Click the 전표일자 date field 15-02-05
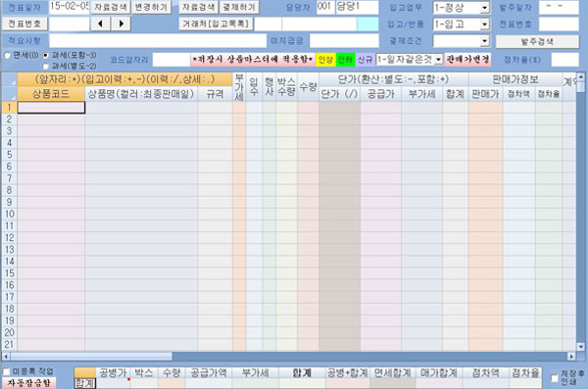The height and width of the screenshot is (389, 588). [x=70, y=7]
